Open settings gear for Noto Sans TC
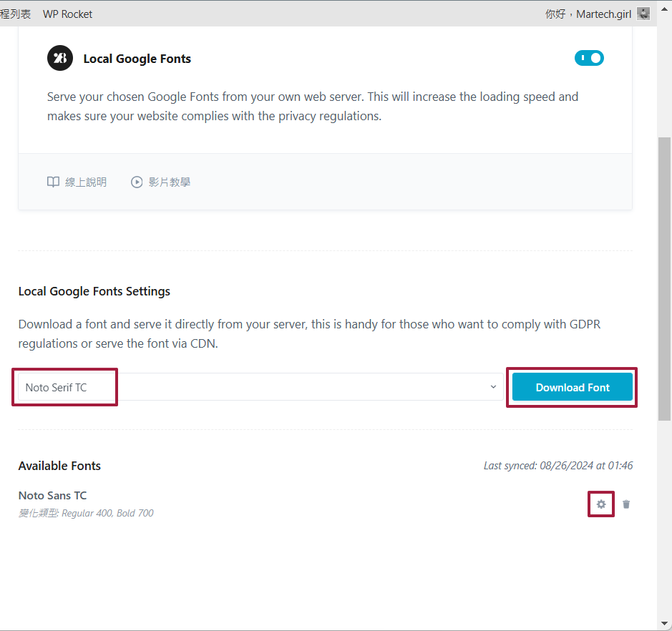This screenshot has width=672, height=631. click(x=601, y=504)
